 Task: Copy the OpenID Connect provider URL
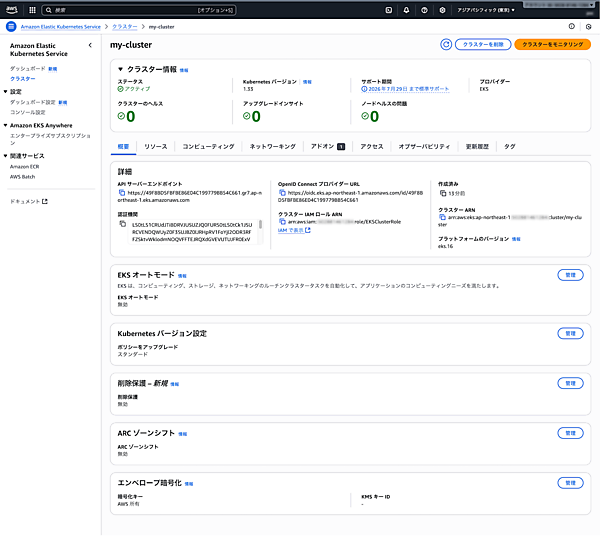(283, 191)
